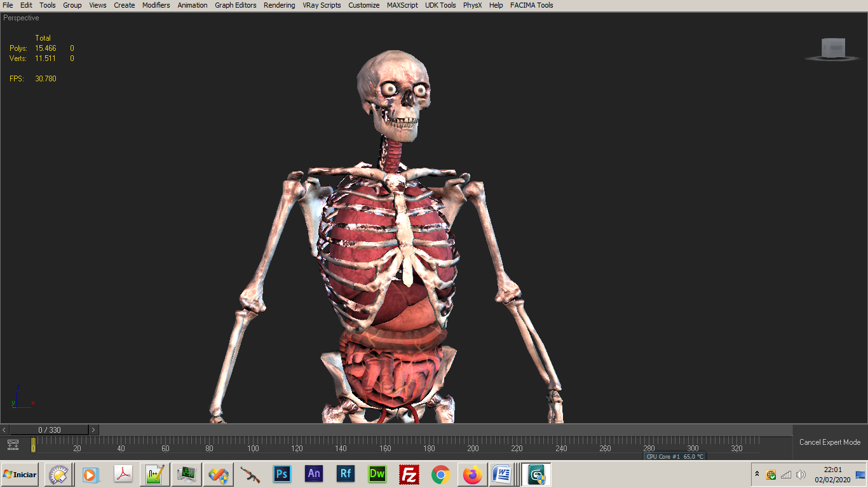Open the Mini Curve Editor toggle icon
Screen dimensions: 868x488
click(13, 445)
